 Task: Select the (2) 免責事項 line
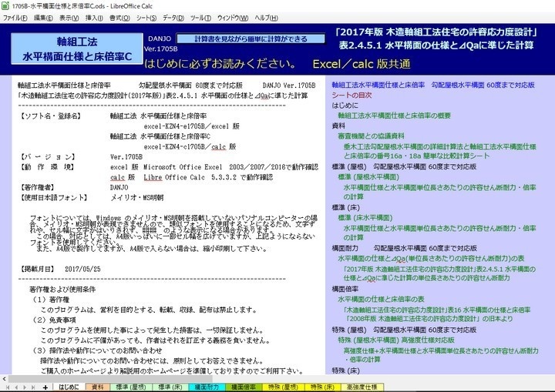click(x=54, y=320)
